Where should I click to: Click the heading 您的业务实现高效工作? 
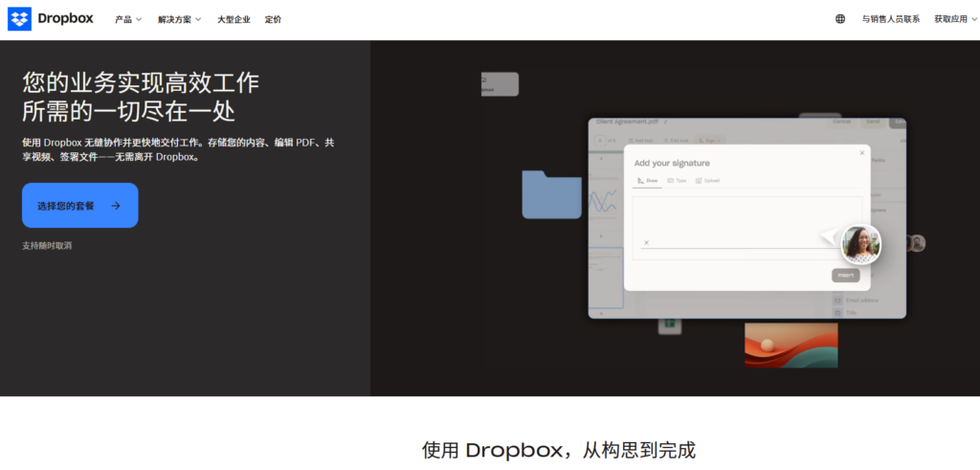pyautogui.click(x=141, y=82)
